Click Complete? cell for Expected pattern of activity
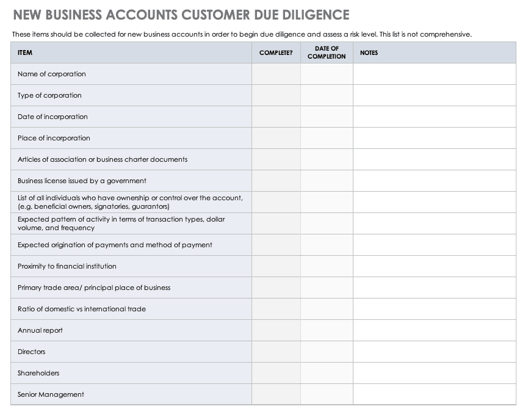 (276, 223)
